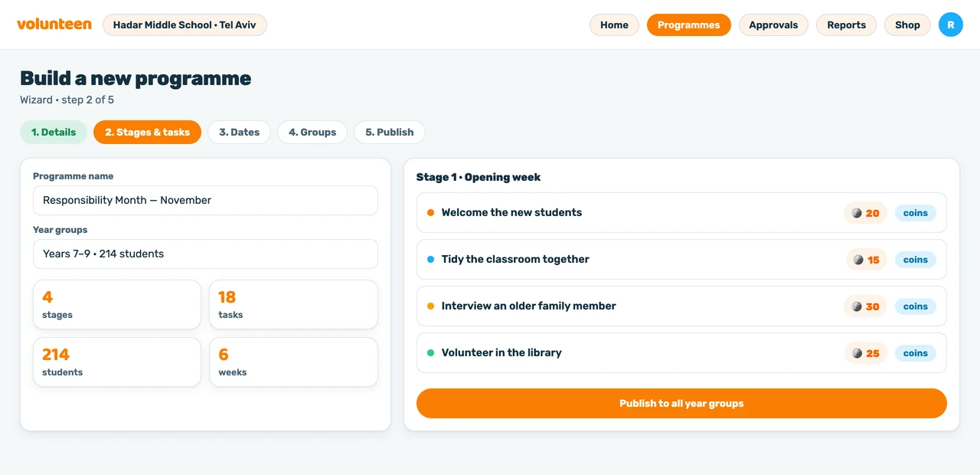
Task: Click the task title 'Volunteer in the library'
Action: [x=501, y=352]
